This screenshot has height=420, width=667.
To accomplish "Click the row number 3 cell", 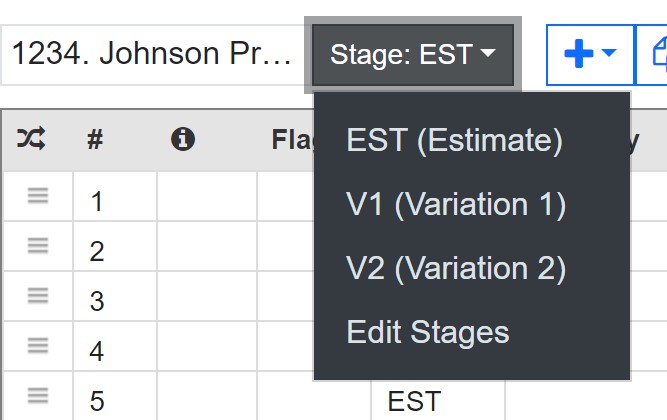I will coord(115,296).
